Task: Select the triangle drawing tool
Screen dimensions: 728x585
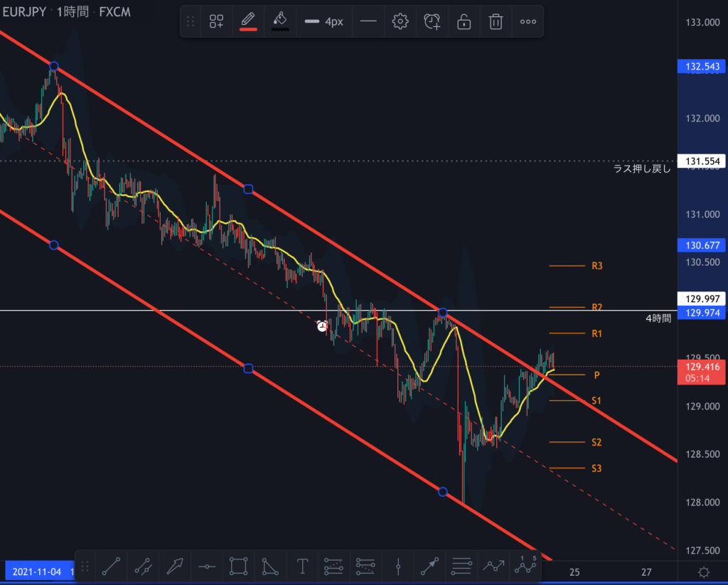Action: point(270,567)
